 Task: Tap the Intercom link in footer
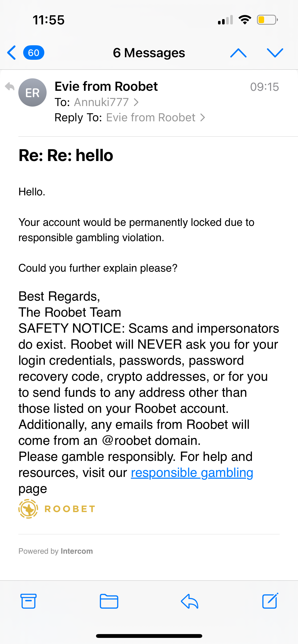pyautogui.click(x=76, y=551)
